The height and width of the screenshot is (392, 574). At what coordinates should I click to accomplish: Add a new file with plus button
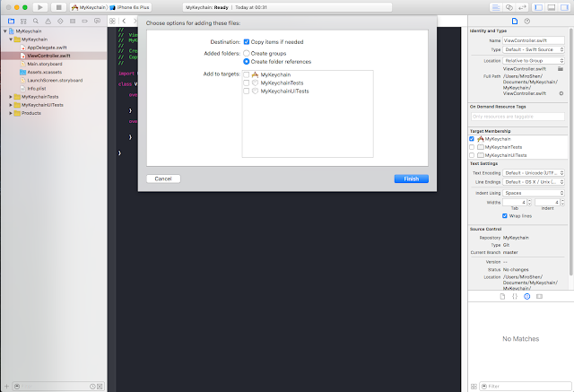tap(6, 386)
